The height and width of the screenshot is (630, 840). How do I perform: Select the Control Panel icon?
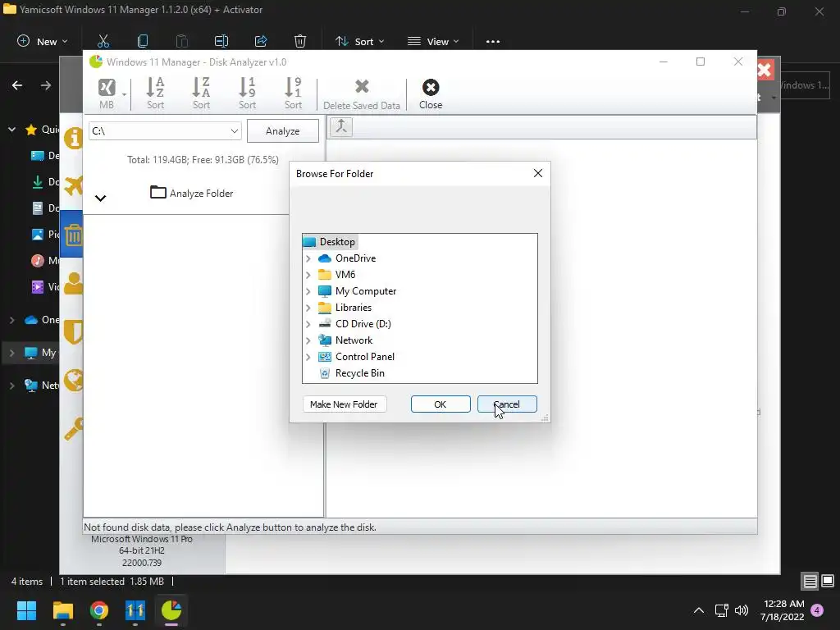[x=325, y=357]
